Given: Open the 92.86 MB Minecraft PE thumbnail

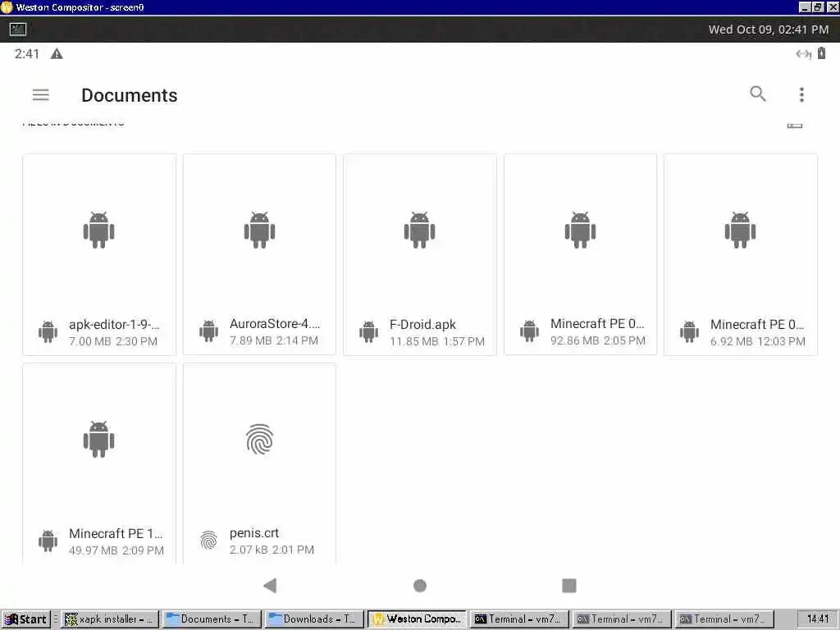Looking at the screenshot, I should (580, 230).
